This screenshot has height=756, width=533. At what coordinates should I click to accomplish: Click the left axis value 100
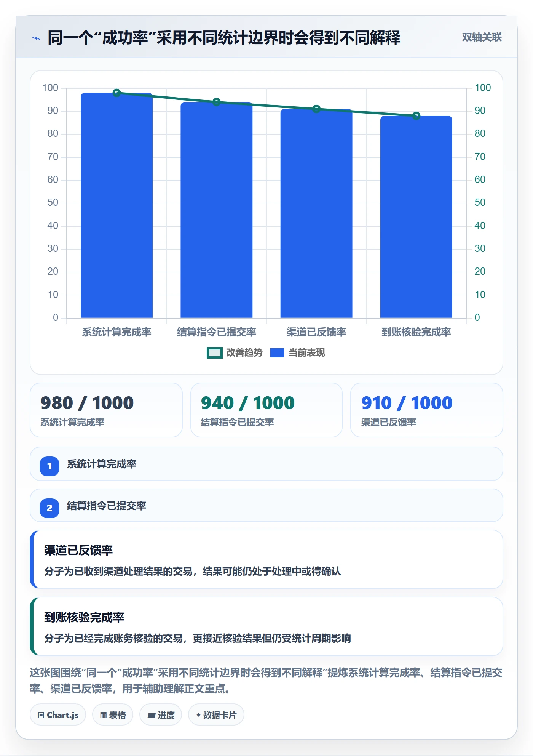pyautogui.click(x=50, y=88)
